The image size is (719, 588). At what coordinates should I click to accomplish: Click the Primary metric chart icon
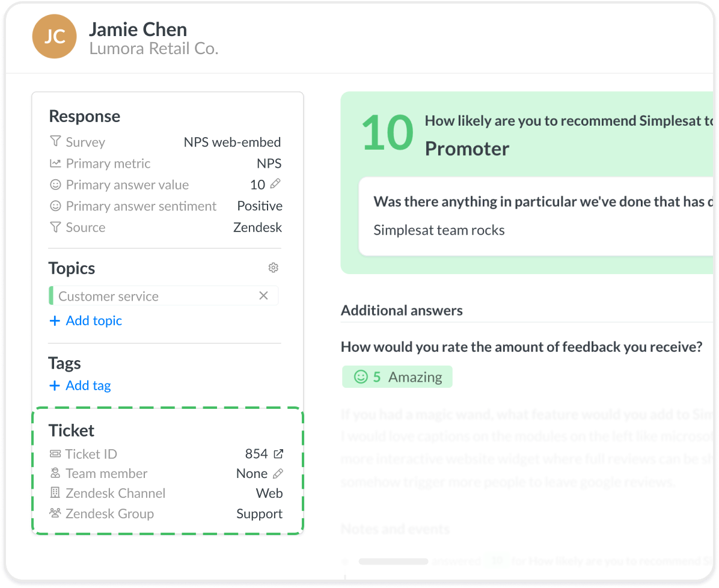coord(55,164)
